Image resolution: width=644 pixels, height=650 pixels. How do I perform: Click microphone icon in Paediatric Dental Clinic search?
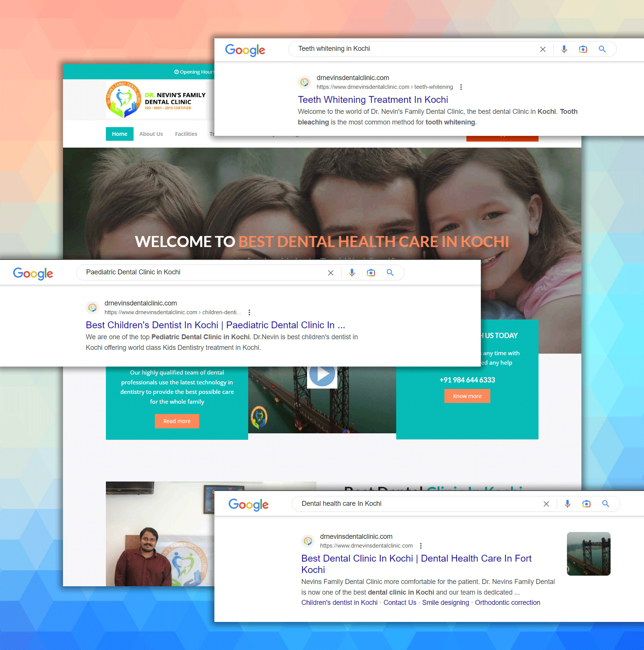(x=352, y=273)
